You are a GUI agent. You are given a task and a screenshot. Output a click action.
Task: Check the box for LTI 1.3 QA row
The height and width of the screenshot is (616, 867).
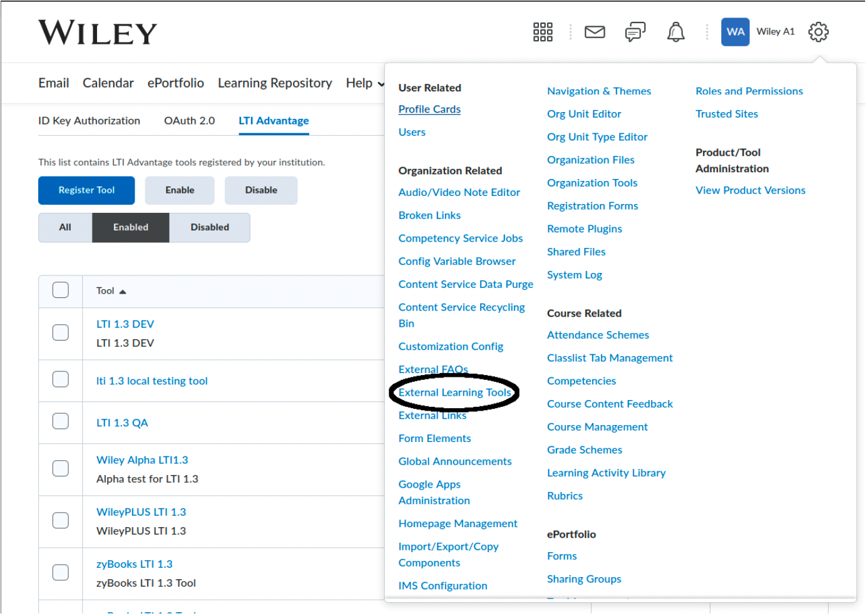(61, 421)
